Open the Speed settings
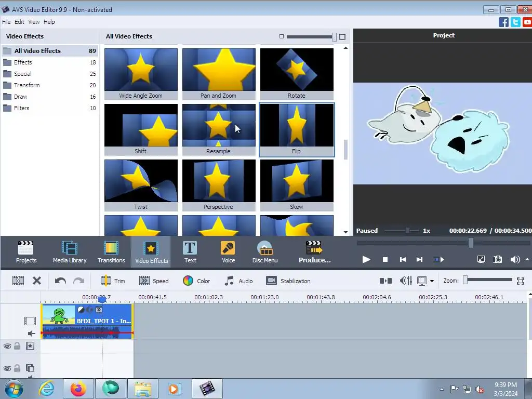Screen dimensions: 532x399 pos(154,281)
